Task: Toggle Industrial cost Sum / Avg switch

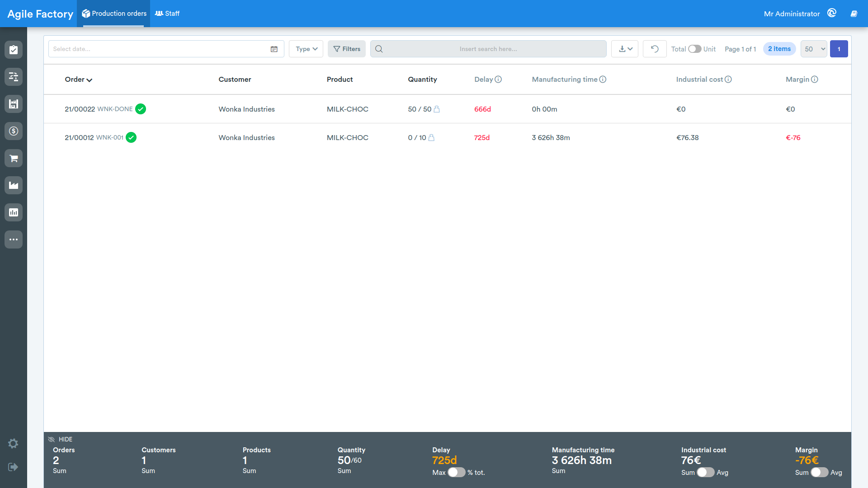Action: [706, 472]
